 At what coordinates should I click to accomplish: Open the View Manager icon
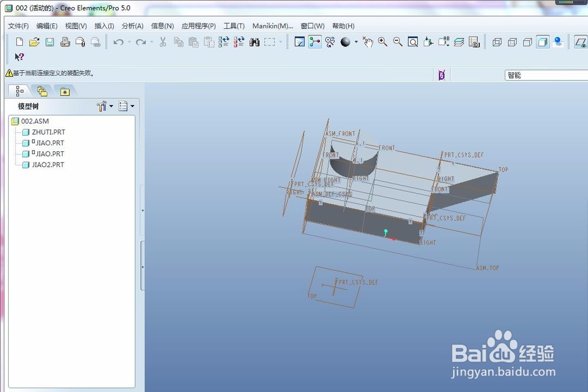(474, 42)
